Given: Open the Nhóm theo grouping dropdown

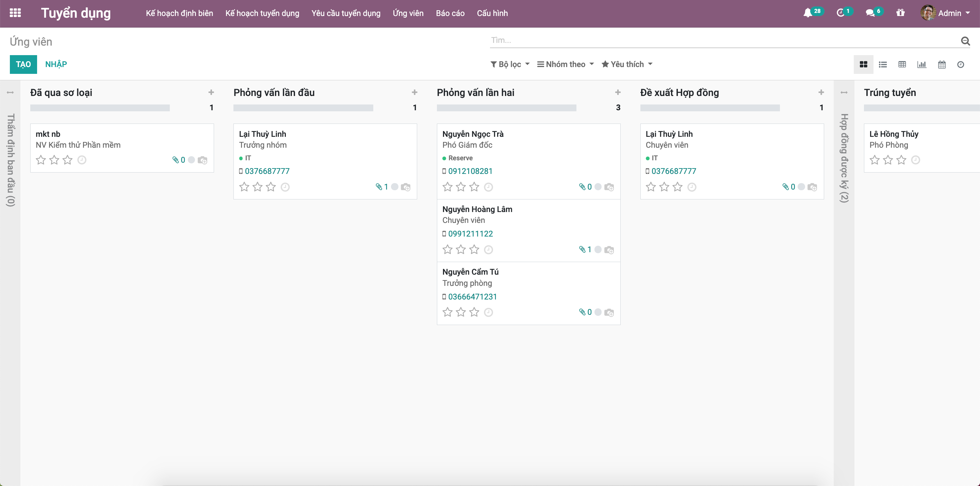Looking at the screenshot, I should [565, 64].
